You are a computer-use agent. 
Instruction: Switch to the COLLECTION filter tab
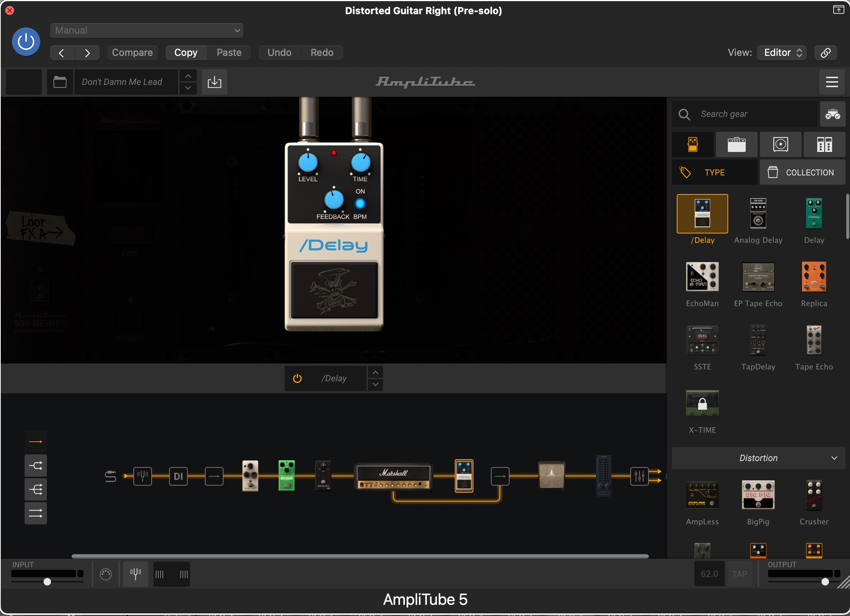pyautogui.click(x=802, y=172)
